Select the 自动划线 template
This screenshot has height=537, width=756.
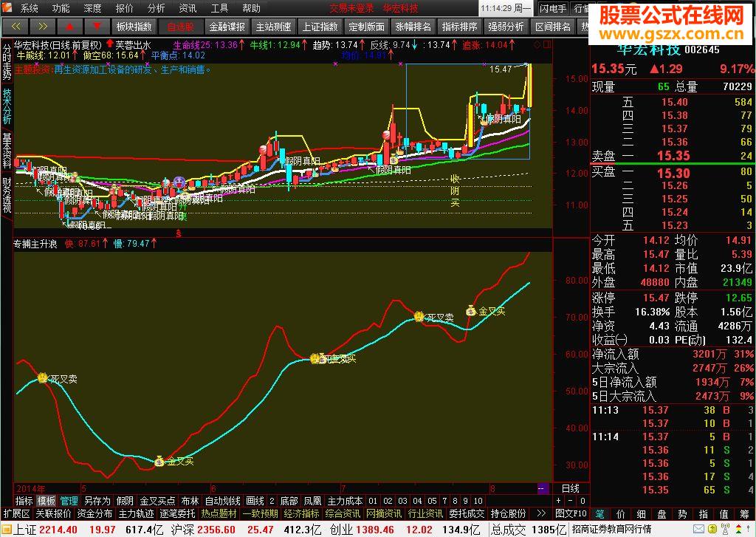(222, 501)
